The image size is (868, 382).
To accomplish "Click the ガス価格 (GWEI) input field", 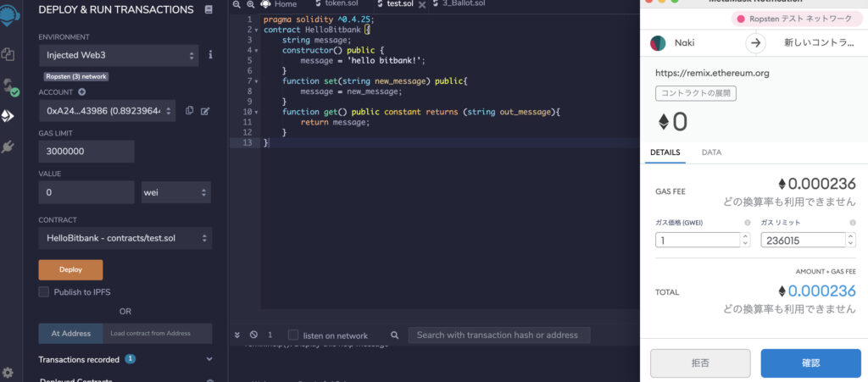I will coord(698,240).
